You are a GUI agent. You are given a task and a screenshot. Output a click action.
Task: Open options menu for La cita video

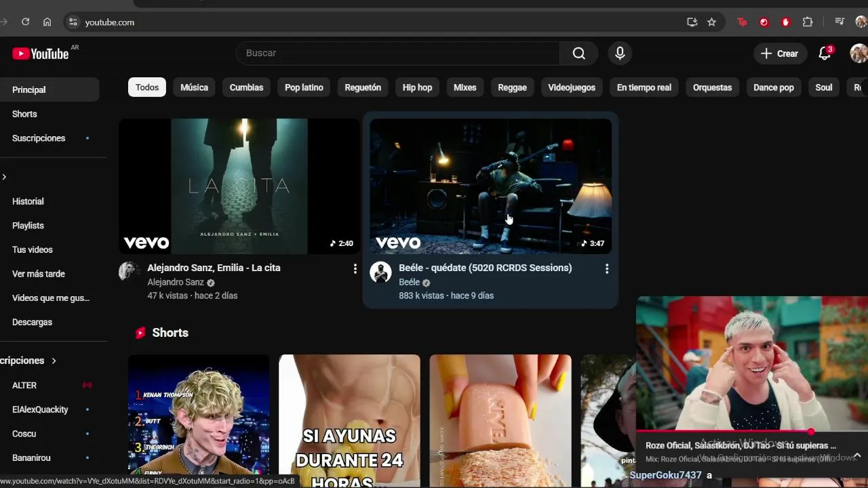(355, 269)
